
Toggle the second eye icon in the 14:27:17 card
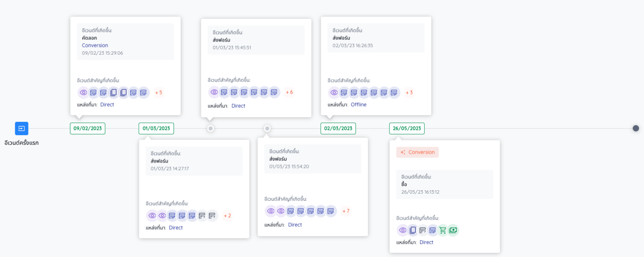coord(162,215)
